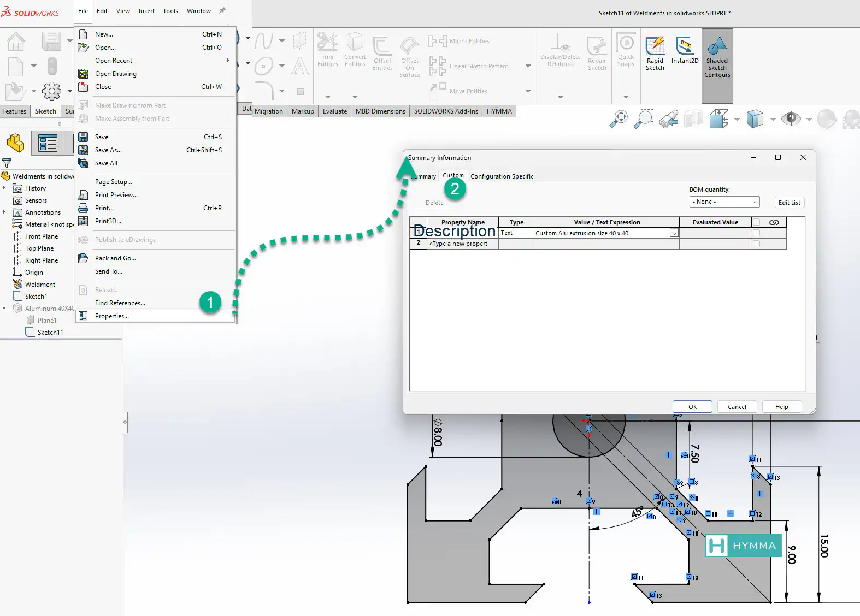Open the Value expression dropdown arrow

coord(674,233)
